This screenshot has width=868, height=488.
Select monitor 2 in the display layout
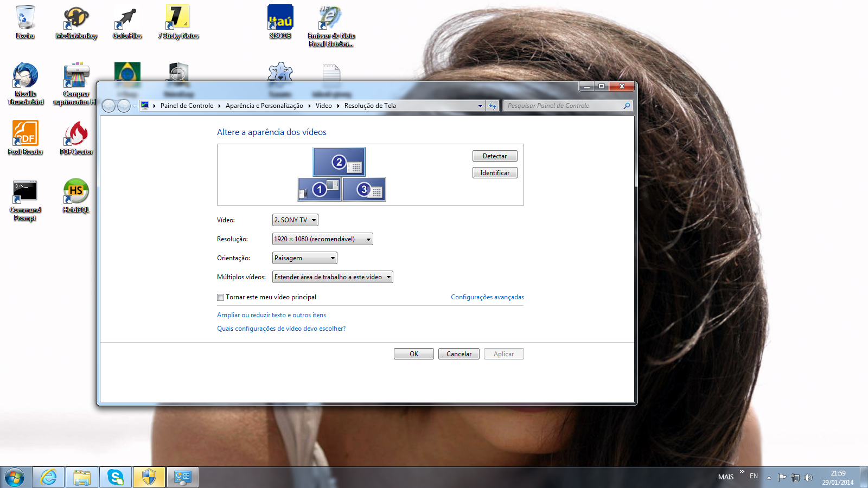click(x=339, y=162)
